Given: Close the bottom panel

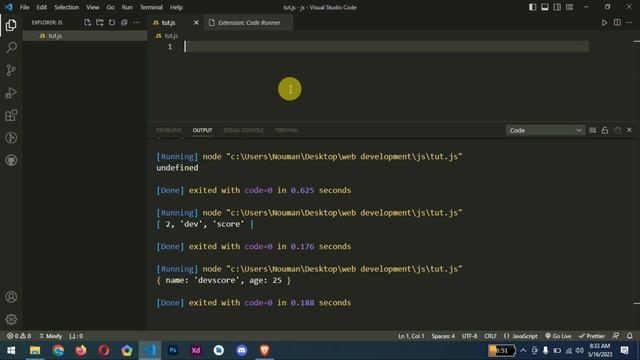Looking at the screenshot, I should pyautogui.click(x=629, y=130).
